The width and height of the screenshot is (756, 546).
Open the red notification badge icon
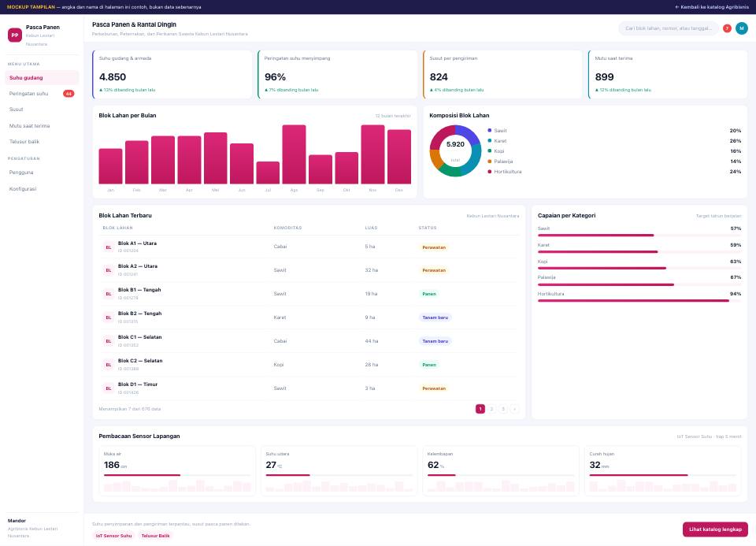pos(727,28)
